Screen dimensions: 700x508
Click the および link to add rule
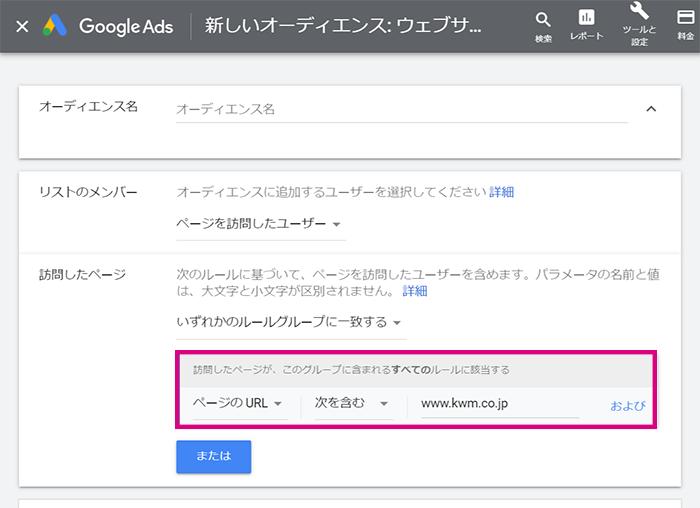tap(628, 406)
